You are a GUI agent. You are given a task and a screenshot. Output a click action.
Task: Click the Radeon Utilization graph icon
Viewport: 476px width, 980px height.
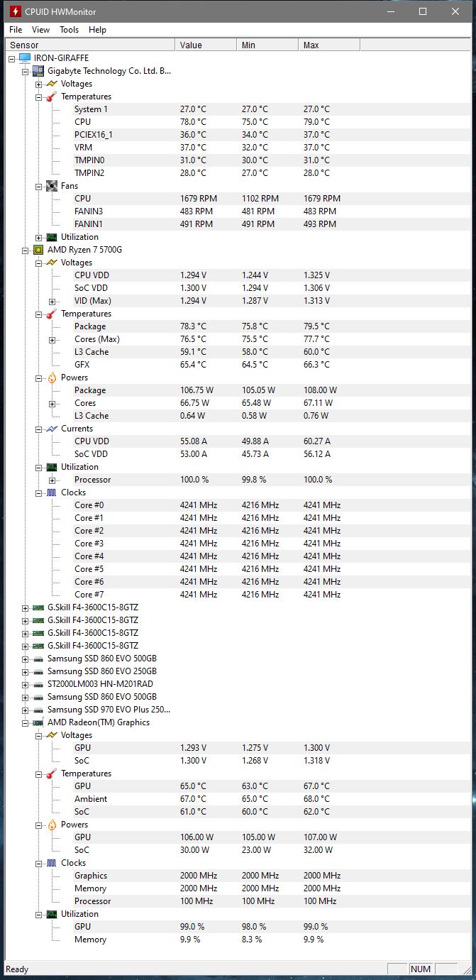[52, 914]
